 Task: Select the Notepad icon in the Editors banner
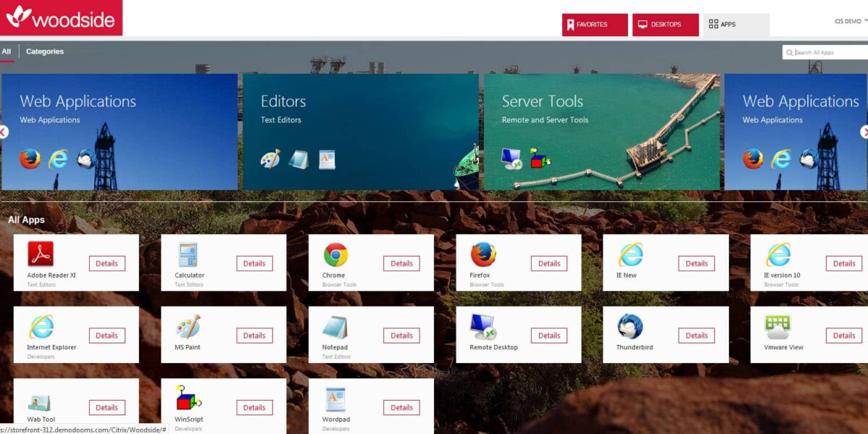[x=299, y=159]
